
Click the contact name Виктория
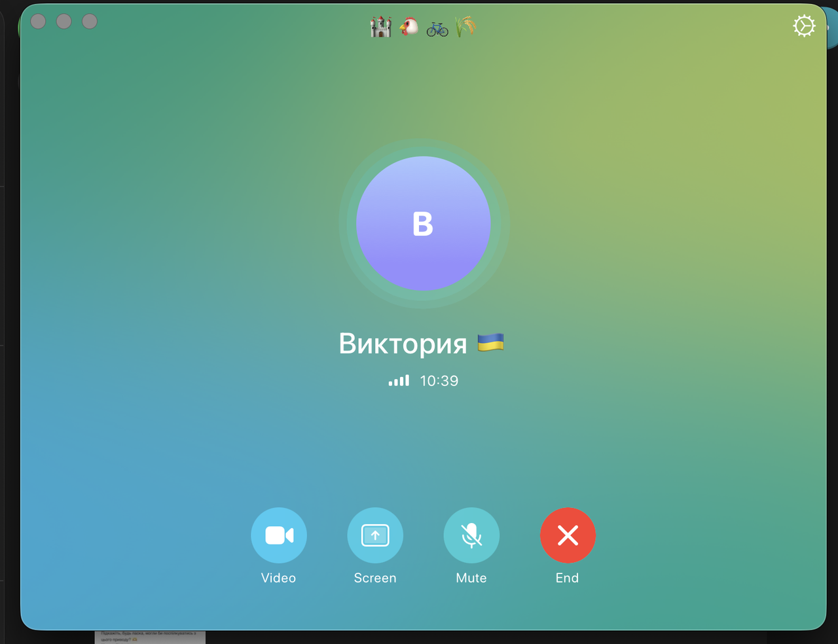click(403, 344)
